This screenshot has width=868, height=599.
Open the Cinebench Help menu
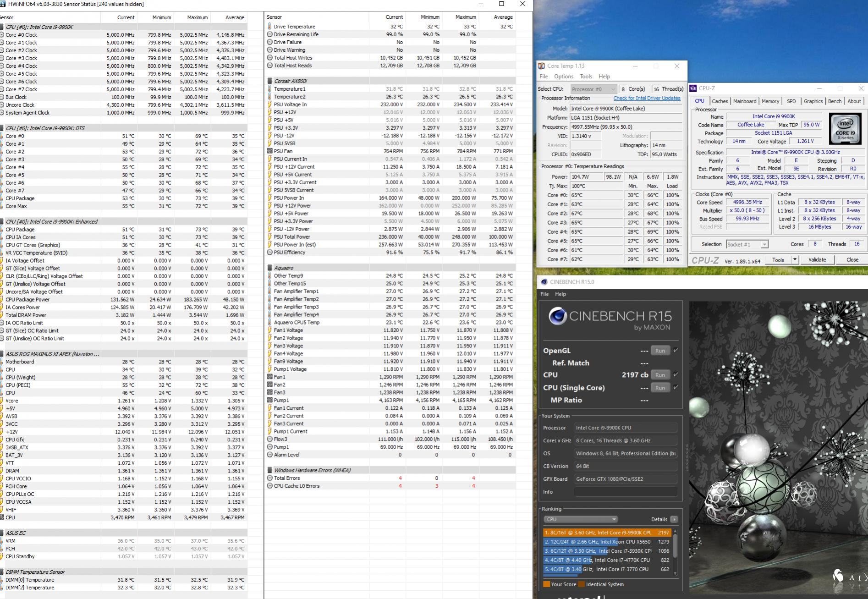560,294
